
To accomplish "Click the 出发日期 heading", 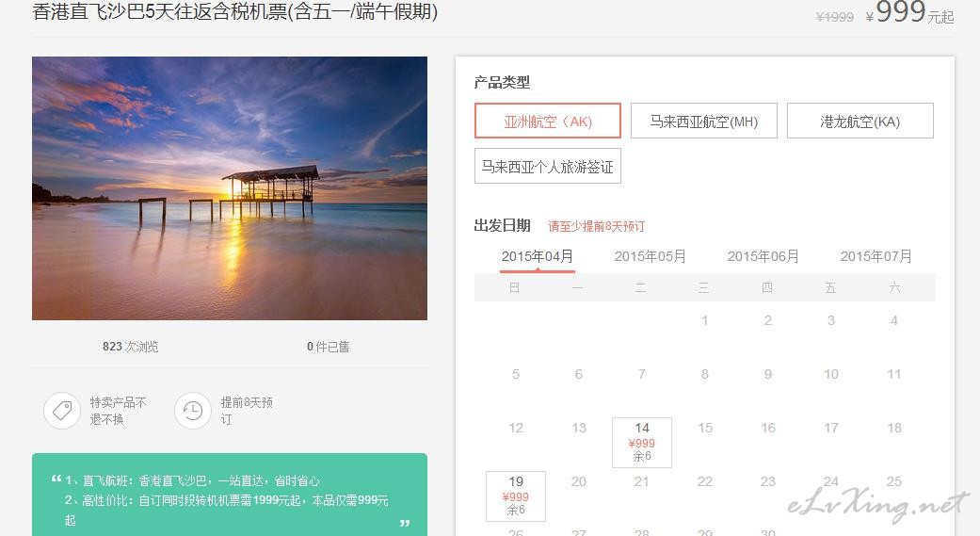I will click(x=503, y=226).
